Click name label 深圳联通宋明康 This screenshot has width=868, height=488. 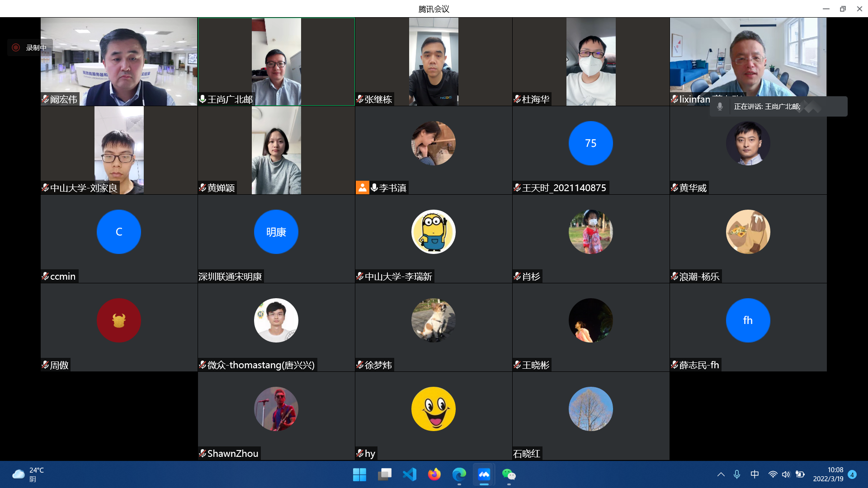pyautogui.click(x=230, y=276)
